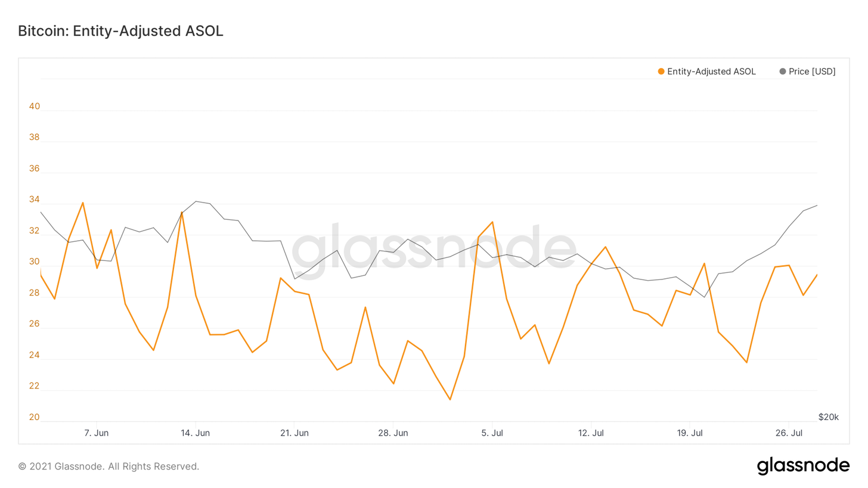Toggle the Price [USD] legend label

[812, 72]
